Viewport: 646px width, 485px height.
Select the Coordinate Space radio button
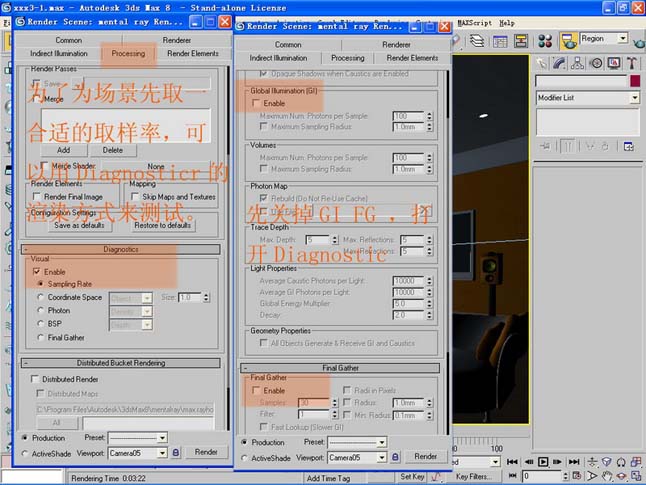coord(40,297)
